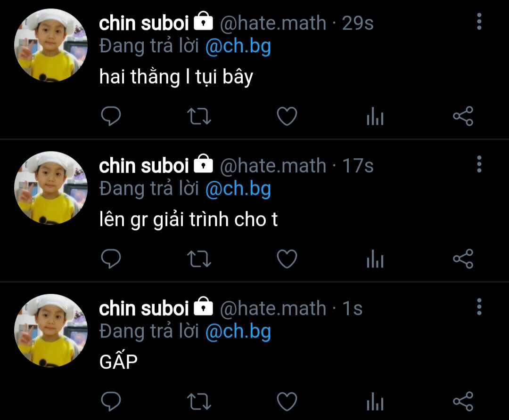The image size is (509, 420).
Task: Open @ch.bg mention in the GẤP tweet
Action: [x=238, y=331]
